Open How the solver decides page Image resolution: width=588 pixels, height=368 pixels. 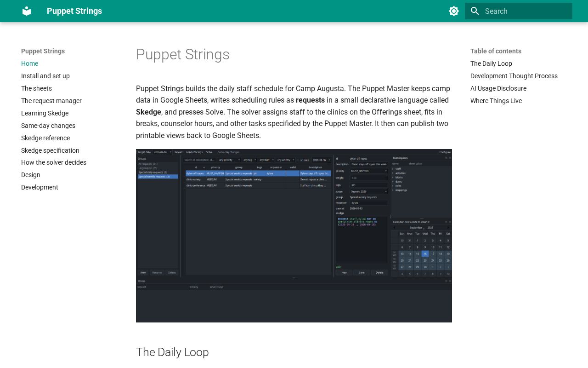coord(54,162)
